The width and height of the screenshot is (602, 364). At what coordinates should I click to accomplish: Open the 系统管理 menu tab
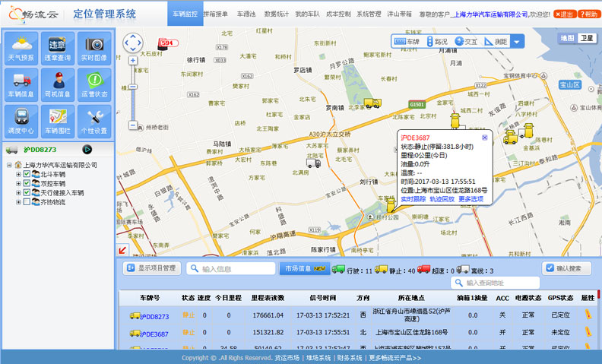(369, 14)
